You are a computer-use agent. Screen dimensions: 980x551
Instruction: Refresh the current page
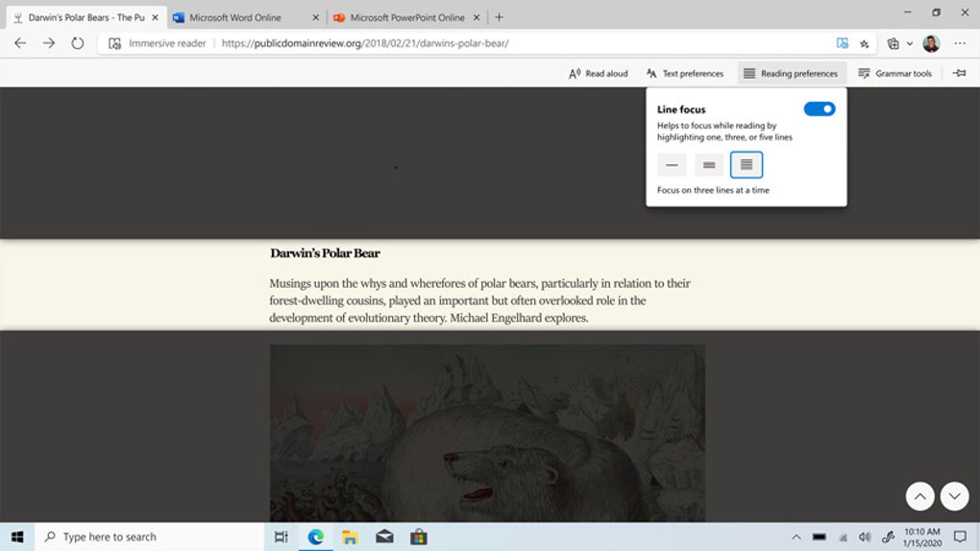(x=78, y=43)
